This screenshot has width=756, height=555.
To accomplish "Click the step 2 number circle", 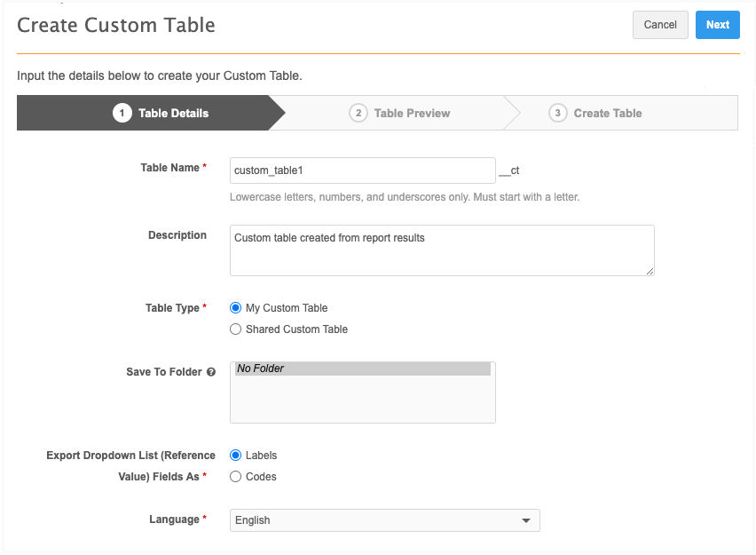I will (358, 113).
